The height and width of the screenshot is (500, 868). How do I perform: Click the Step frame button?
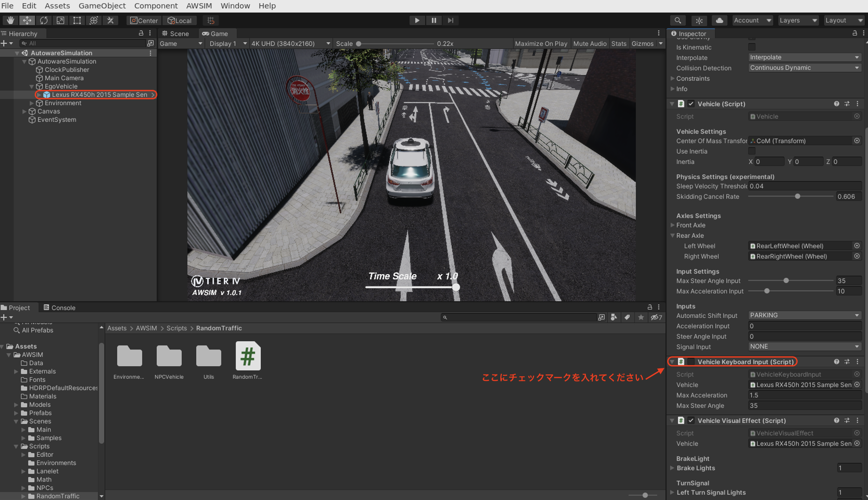tap(450, 20)
